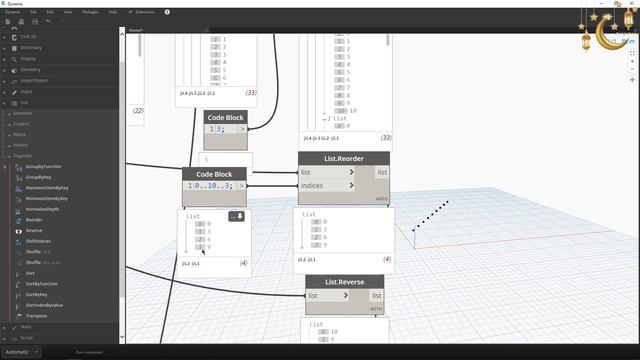The height and width of the screenshot is (360, 640).
Task: Collapse the Organize subcategory under List
Action: [x=9, y=156]
